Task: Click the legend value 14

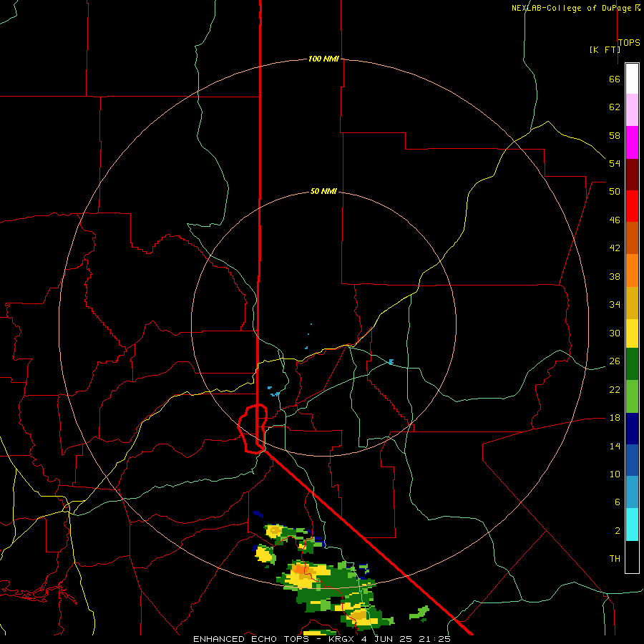Action: 615,446
